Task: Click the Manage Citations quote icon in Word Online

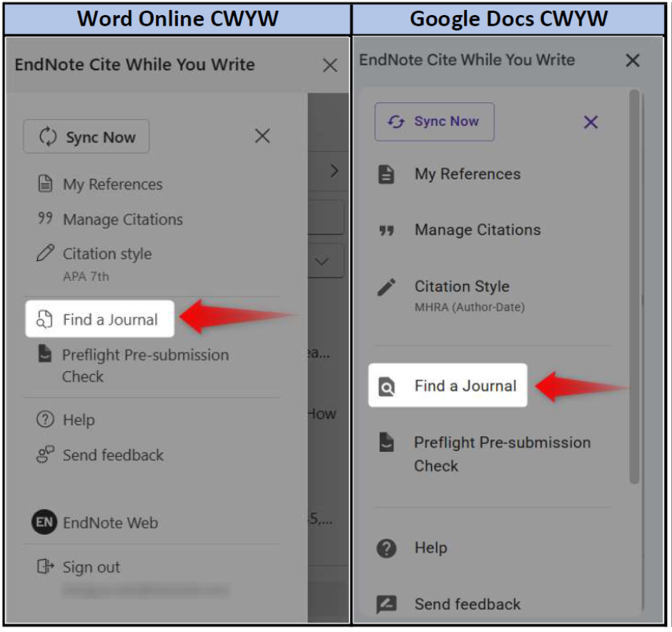Action: point(45,218)
